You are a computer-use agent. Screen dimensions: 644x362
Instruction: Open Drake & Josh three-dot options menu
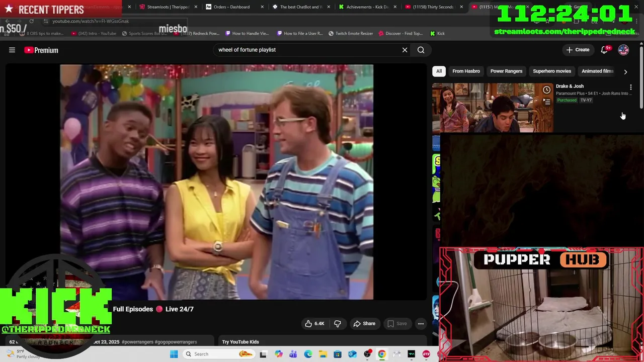[x=630, y=87]
